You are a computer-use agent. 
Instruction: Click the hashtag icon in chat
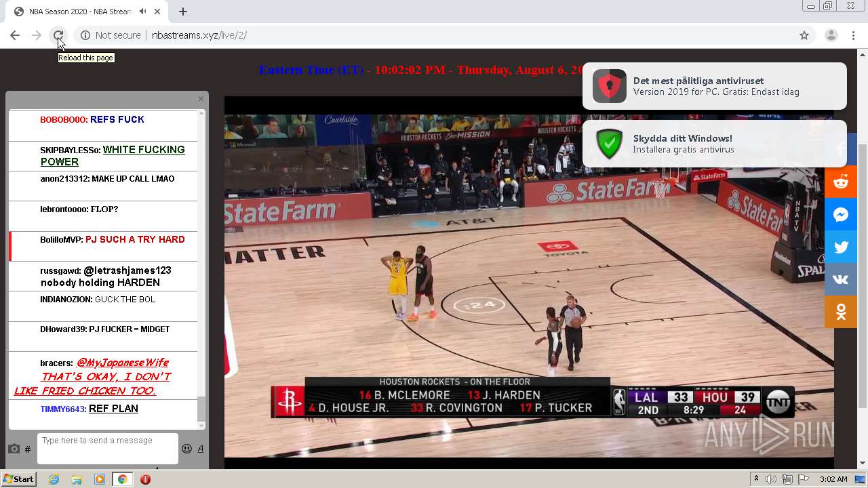[x=28, y=449]
